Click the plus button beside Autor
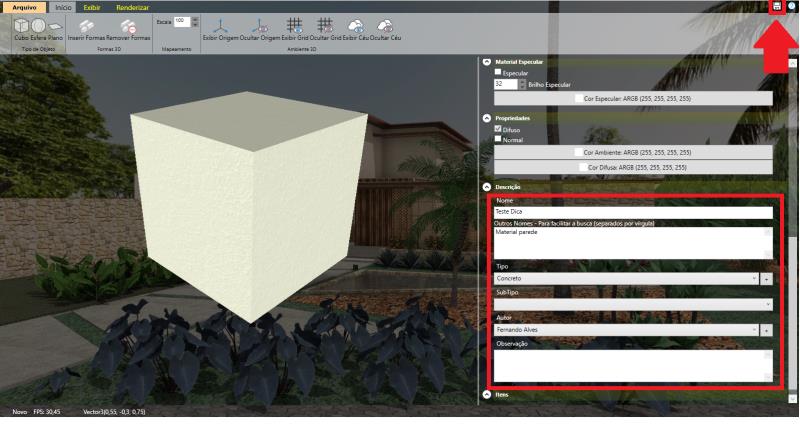This screenshot has height=429, width=800. coord(767,329)
